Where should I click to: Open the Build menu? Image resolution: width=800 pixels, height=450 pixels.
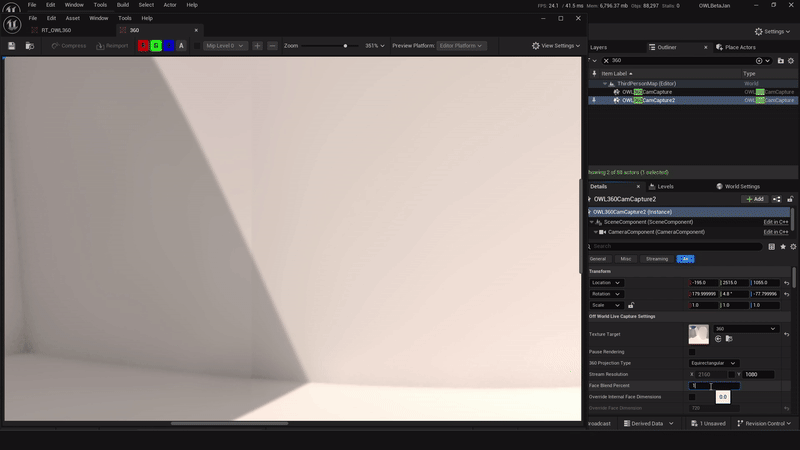pos(122,5)
